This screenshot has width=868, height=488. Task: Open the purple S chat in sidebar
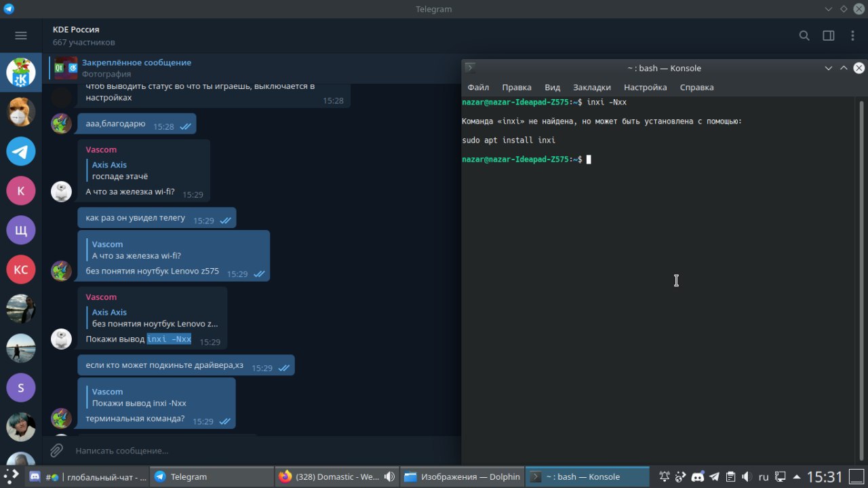[21, 388]
